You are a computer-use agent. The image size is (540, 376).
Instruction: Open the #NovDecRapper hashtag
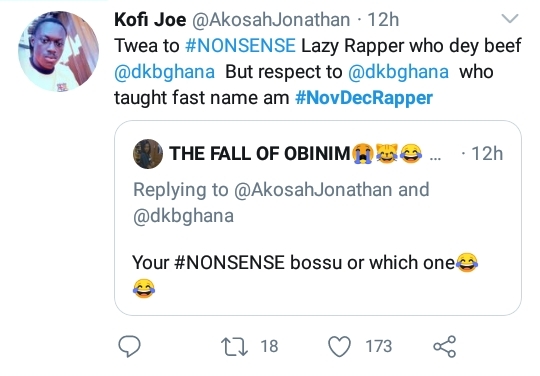[x=364, y=98]
